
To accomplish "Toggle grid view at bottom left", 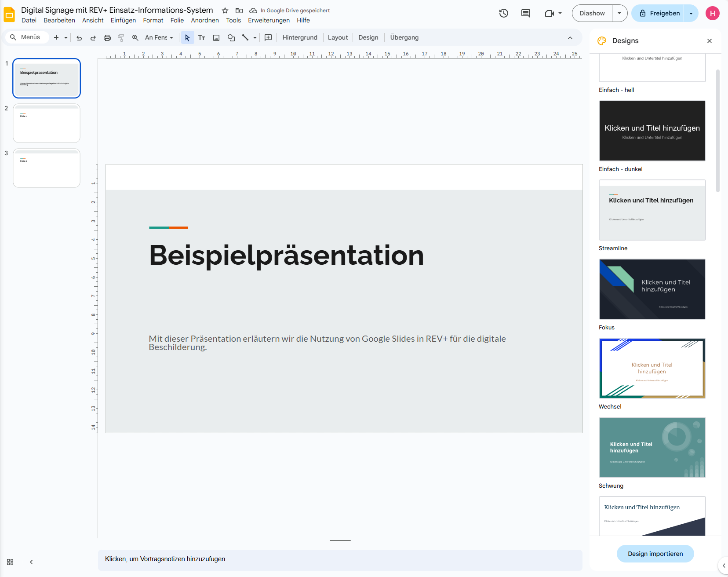I will click(10, 562).
